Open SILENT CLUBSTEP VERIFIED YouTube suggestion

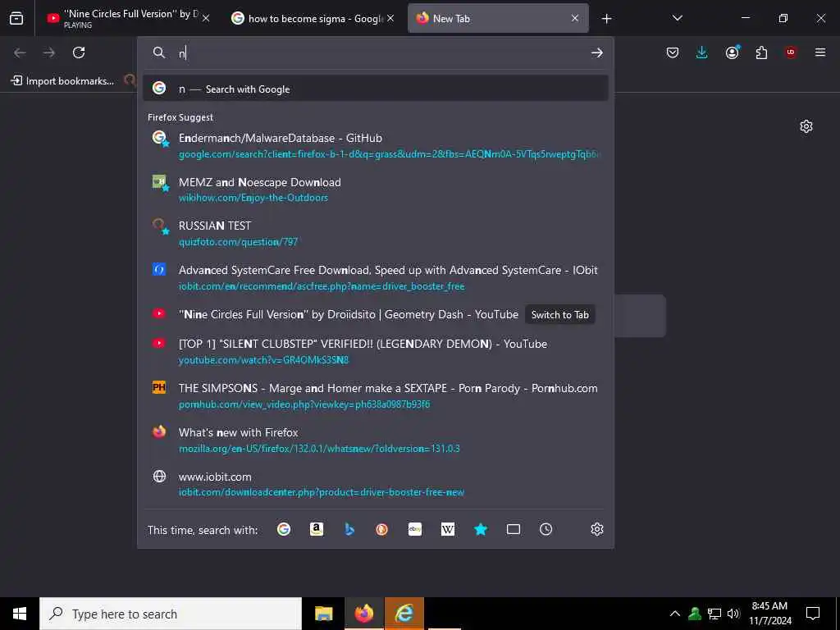click(376, 351)
